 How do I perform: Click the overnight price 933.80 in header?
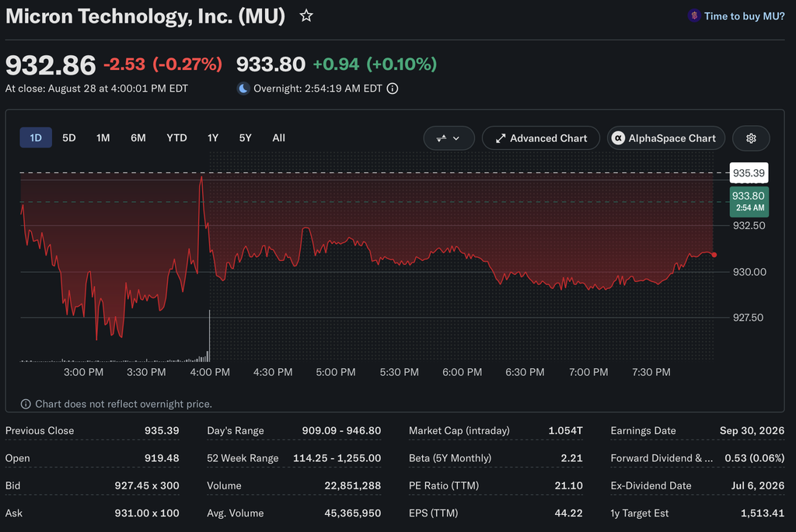point(271,64)
